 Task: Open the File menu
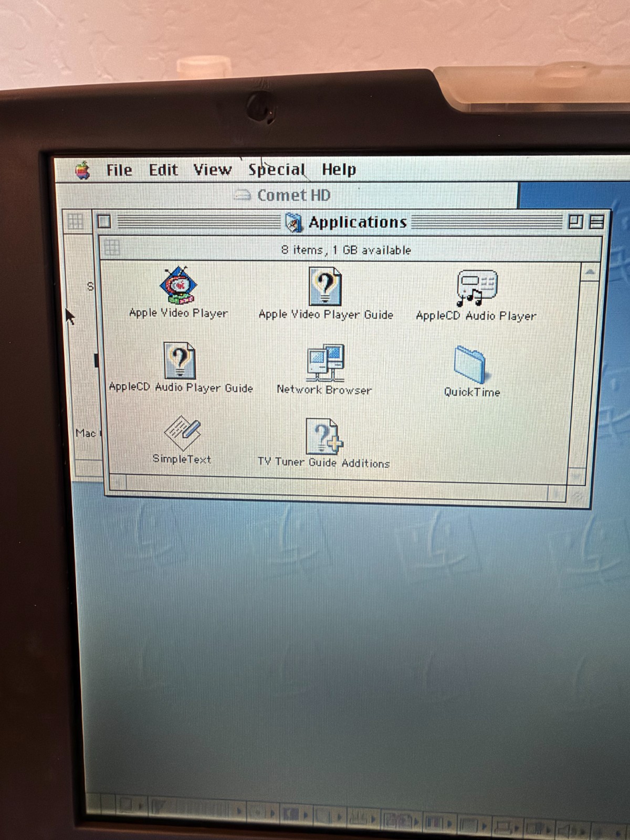[119, 170]
